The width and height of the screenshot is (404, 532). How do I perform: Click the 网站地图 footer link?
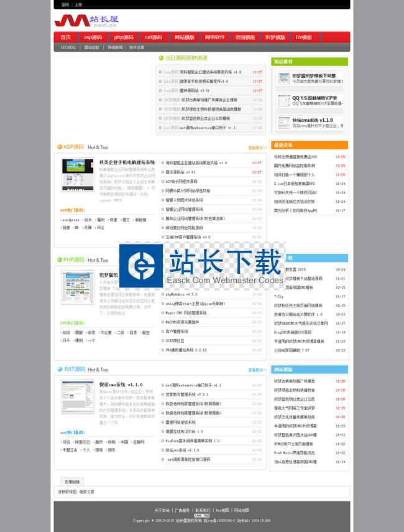(242, 510)
